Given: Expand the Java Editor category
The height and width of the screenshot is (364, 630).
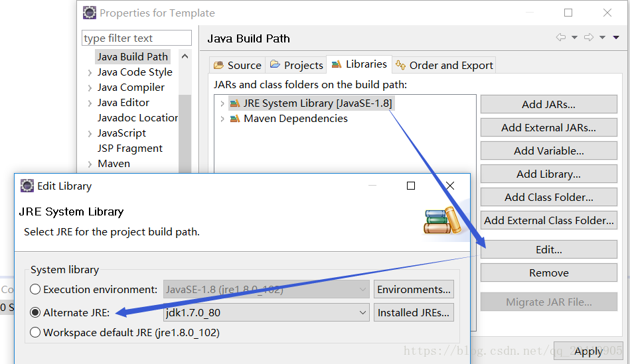Looking at the screenshot, I should click(90, 103).
